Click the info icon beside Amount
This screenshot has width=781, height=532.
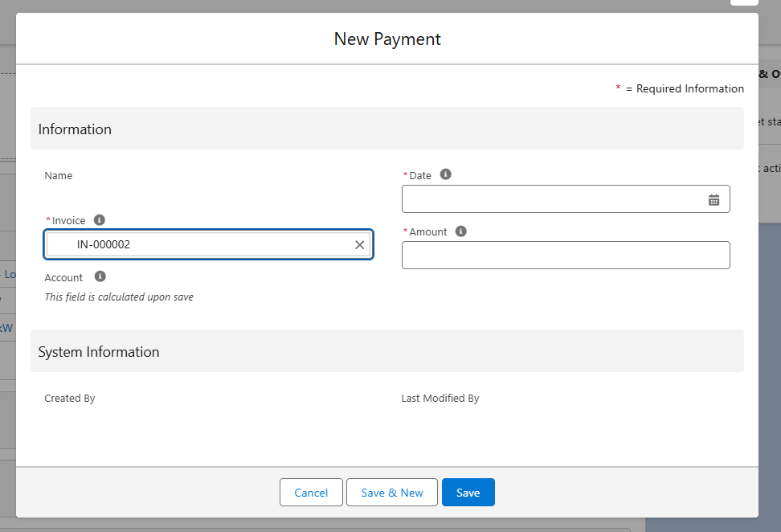pos(461,231)
